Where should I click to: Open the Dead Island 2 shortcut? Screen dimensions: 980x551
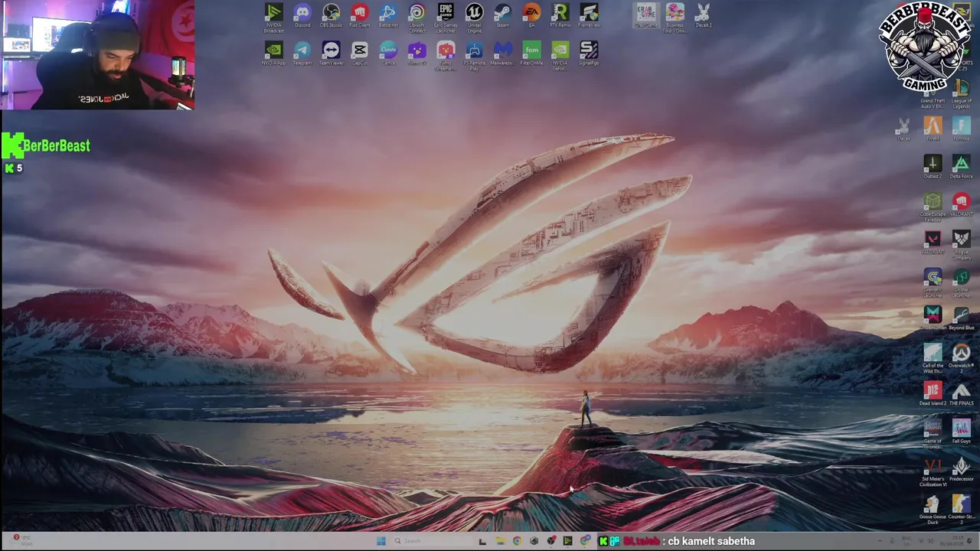pyautogui.click(x=933, y=393)
